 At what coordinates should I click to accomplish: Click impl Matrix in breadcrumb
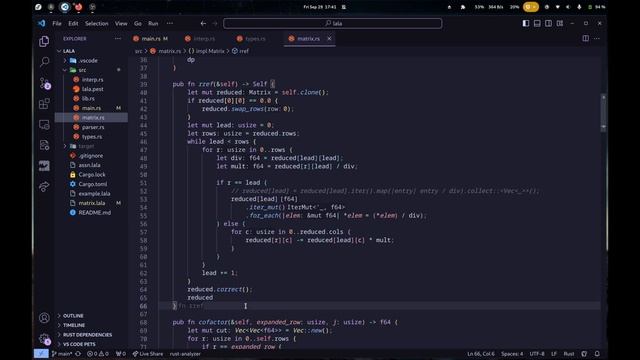tap(207, 51)
